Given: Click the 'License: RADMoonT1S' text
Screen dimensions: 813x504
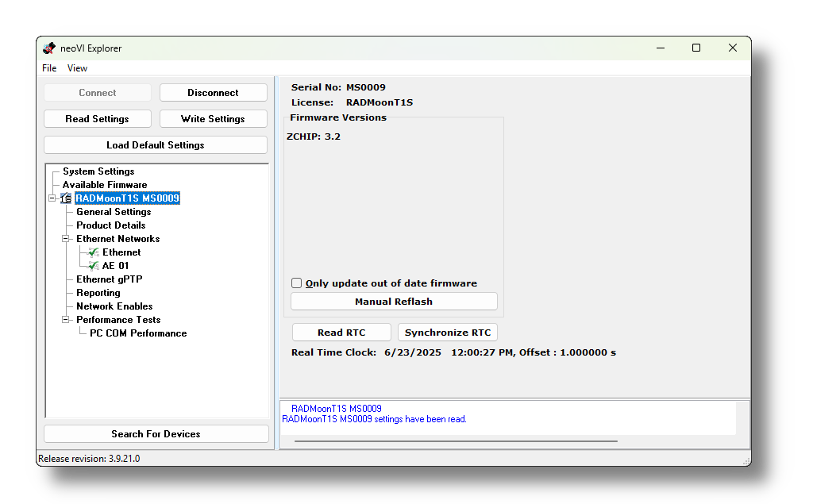Looking at the screenshot, I should (352, 102).
